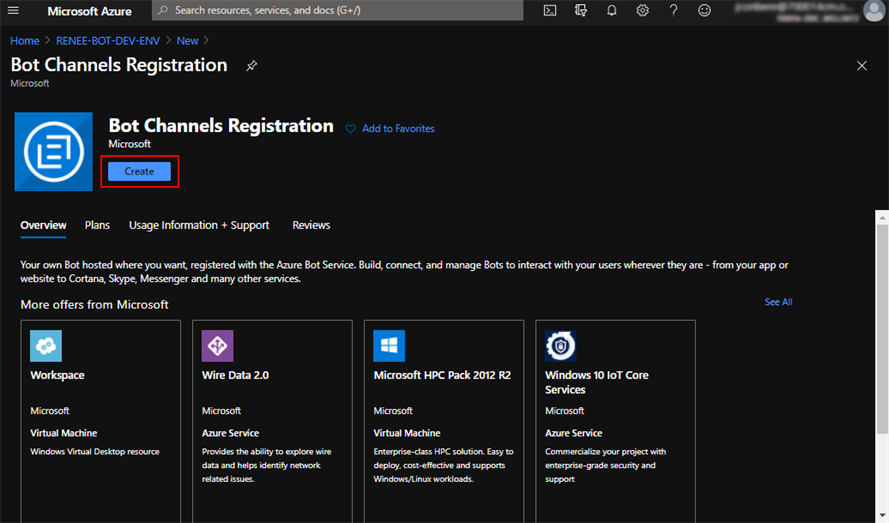Send feedback using the smiley icon

(704, 10)
